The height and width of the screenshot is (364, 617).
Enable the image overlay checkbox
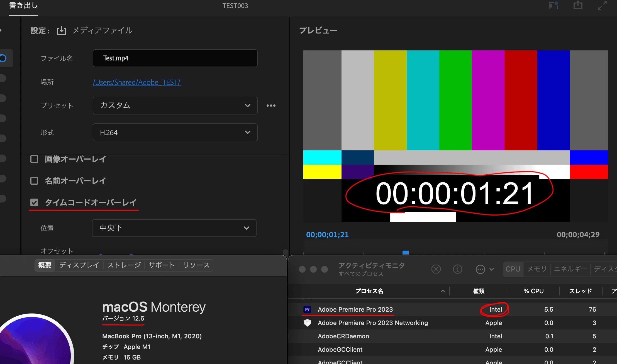point(34,159)
